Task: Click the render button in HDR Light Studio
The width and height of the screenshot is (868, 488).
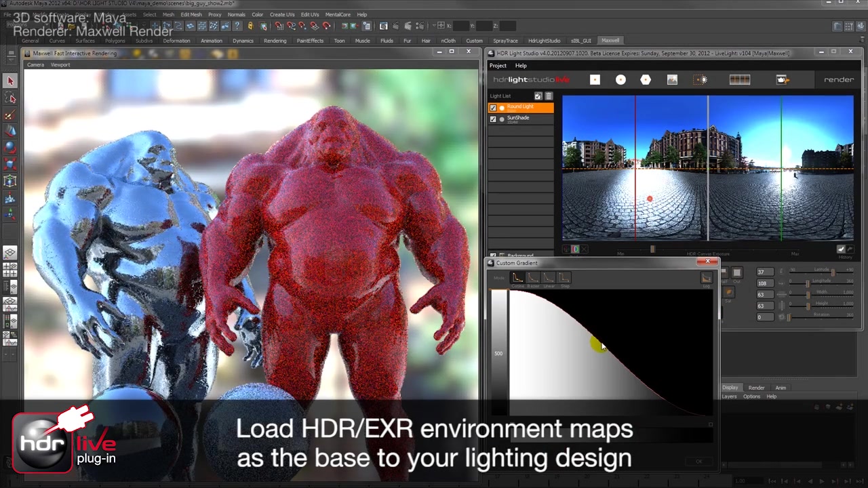Action: (839, 79)
